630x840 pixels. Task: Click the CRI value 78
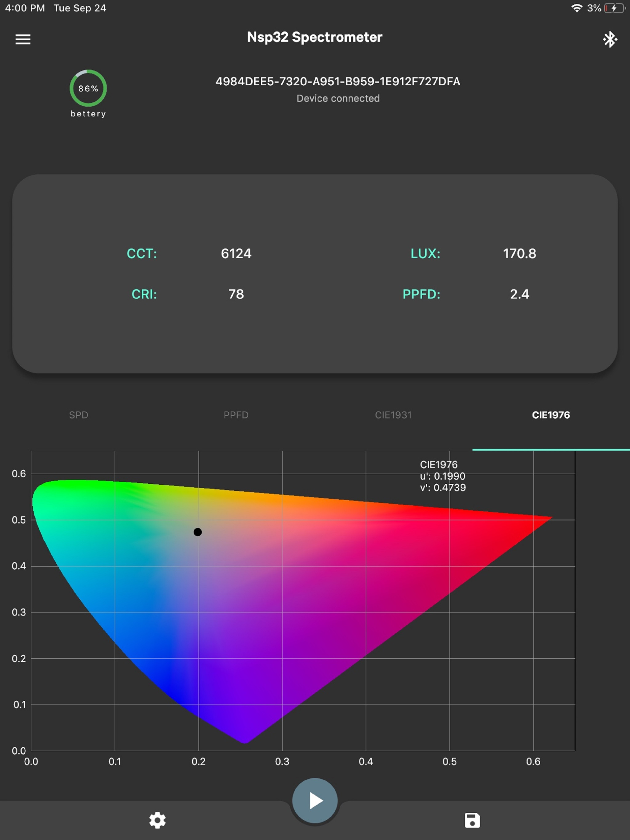coord(236,294)
